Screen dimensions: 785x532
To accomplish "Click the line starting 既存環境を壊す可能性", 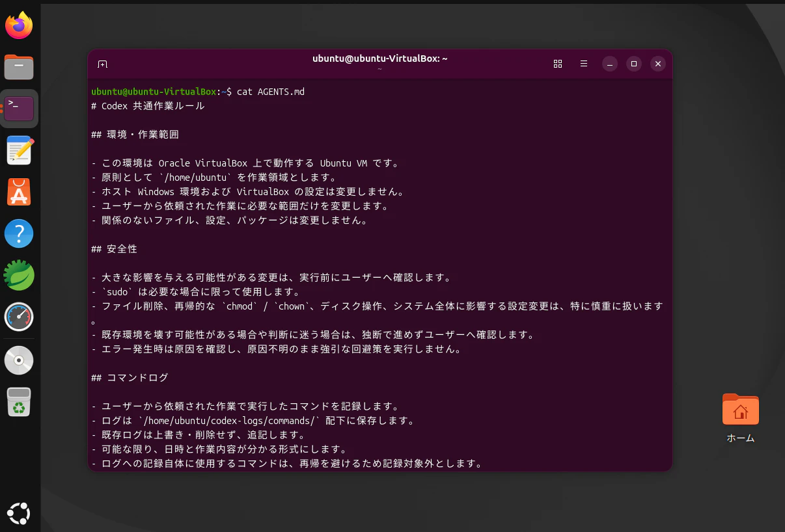I will tap(313, 335).
